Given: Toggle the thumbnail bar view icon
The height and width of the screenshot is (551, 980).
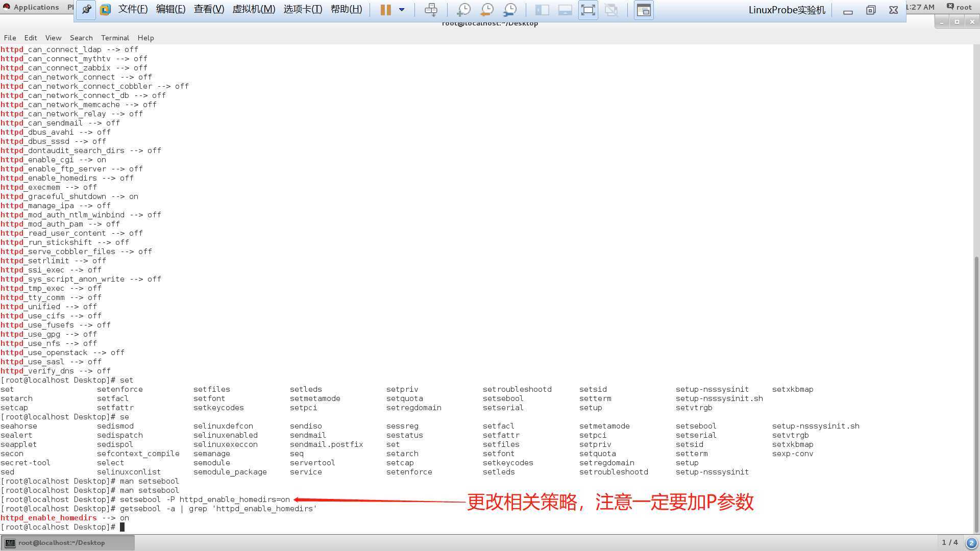Looking at the screenshot, I should click(x=565, y=10).
